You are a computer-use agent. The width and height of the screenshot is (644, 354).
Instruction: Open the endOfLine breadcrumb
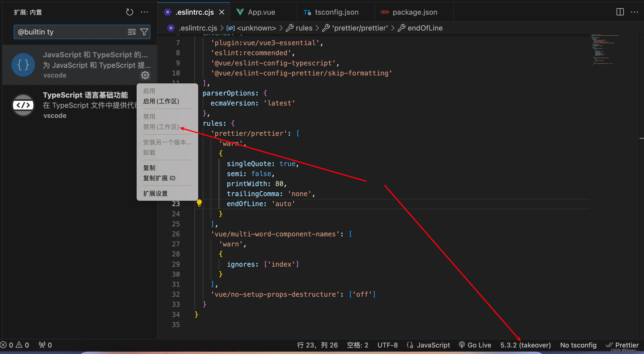[420, 28]
